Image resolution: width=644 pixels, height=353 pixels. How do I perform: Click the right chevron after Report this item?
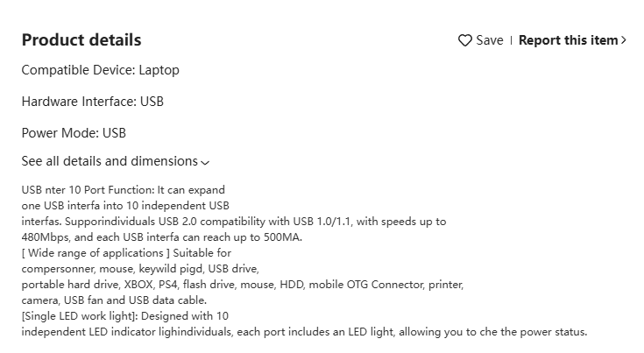pos(624,40)
